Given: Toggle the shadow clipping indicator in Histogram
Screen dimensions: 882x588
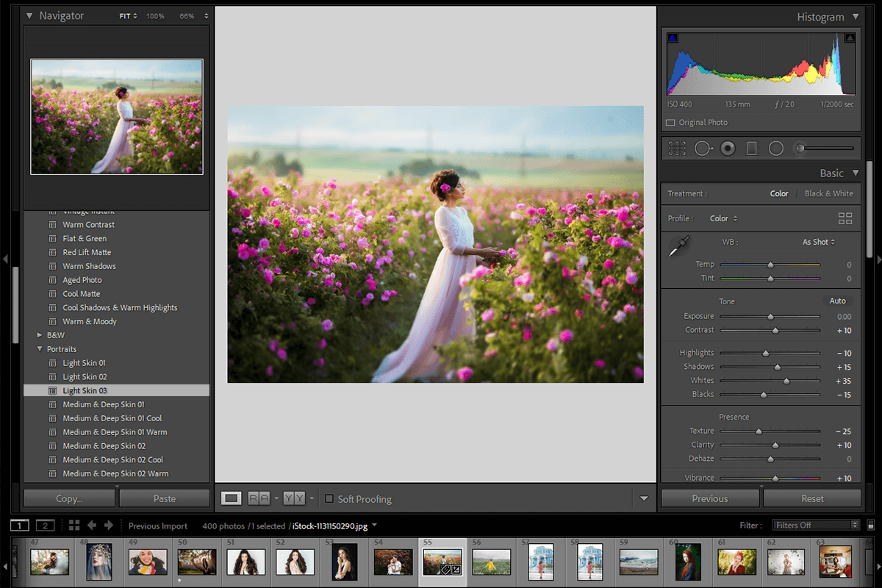Looking at the screenshot, I should click(673, 37).
